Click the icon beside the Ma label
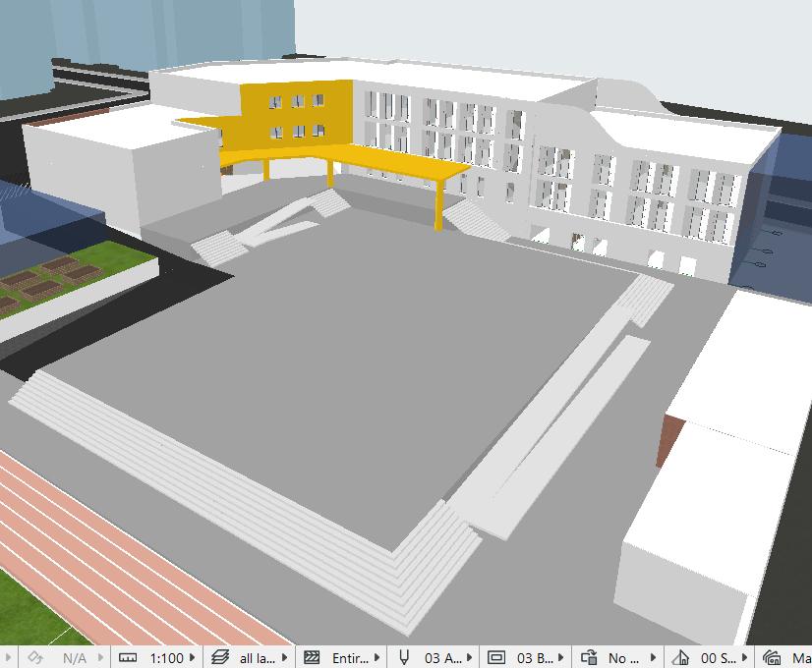Screen dimensions: 812x668 point(772,657)
